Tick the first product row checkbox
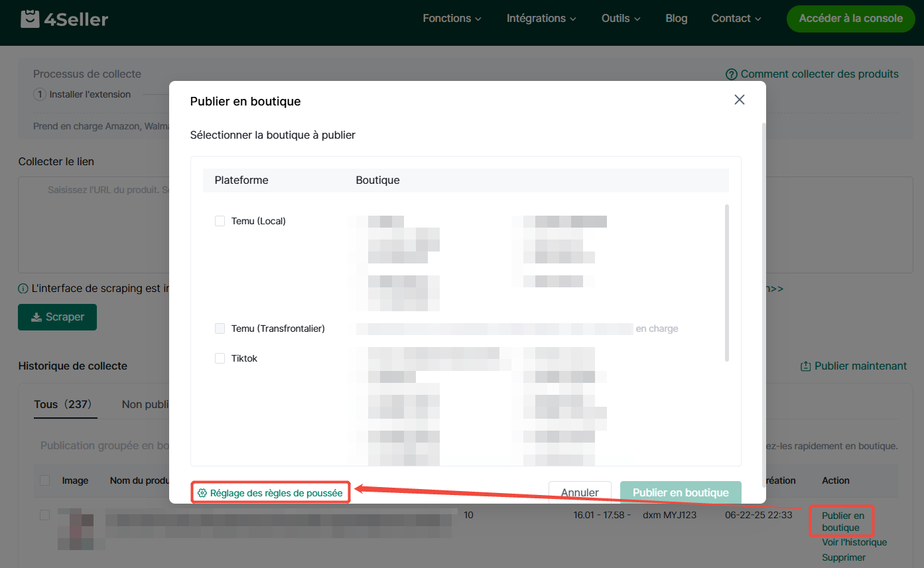Viewport: 924px width, 568px height. point(45,515)
